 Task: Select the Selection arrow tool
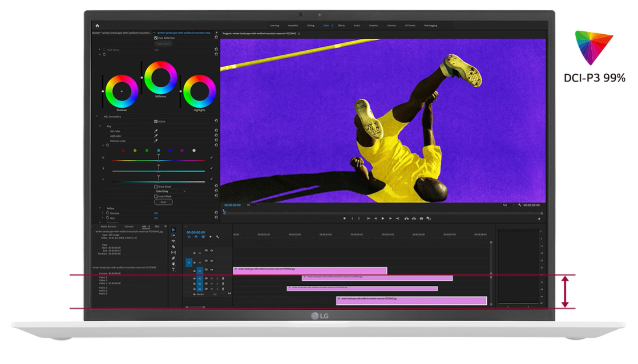(173, 230)
